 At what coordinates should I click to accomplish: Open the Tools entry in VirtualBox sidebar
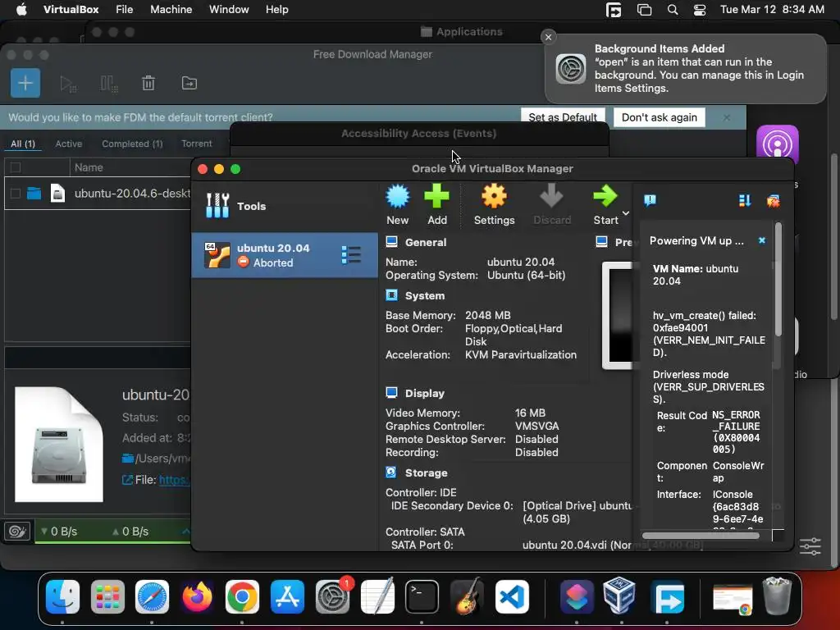[x=285, y=206]
